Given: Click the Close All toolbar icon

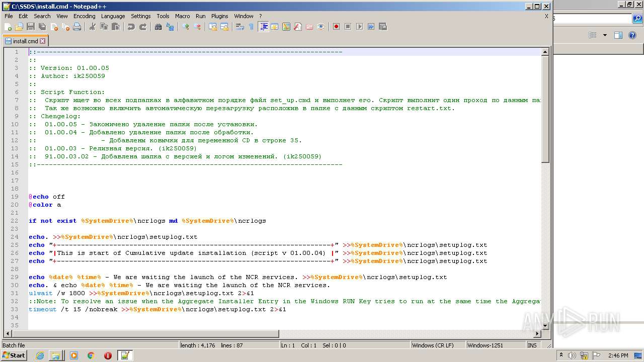Looking at the screenshot, I should tap(65, 27).
